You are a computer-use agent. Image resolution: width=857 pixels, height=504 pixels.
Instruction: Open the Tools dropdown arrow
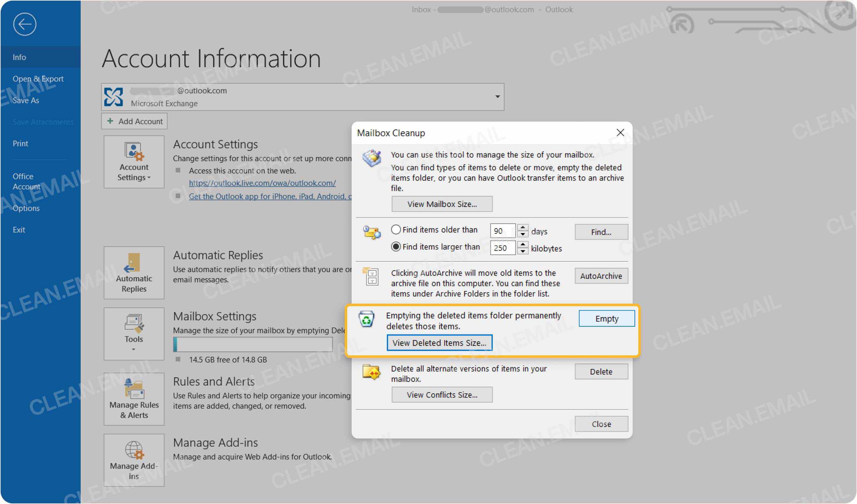click(x=133, y=350)
